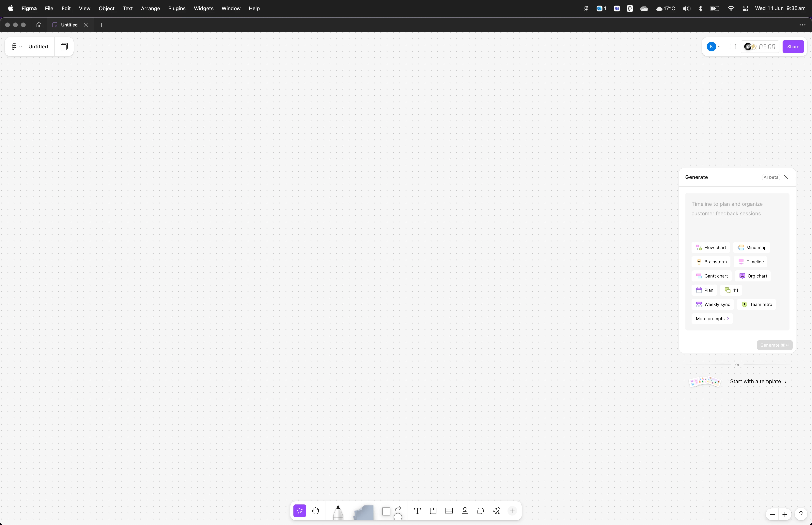Open macOS Control Center
Viewport: 812px width, 525px height.
[x=745, y=8]
